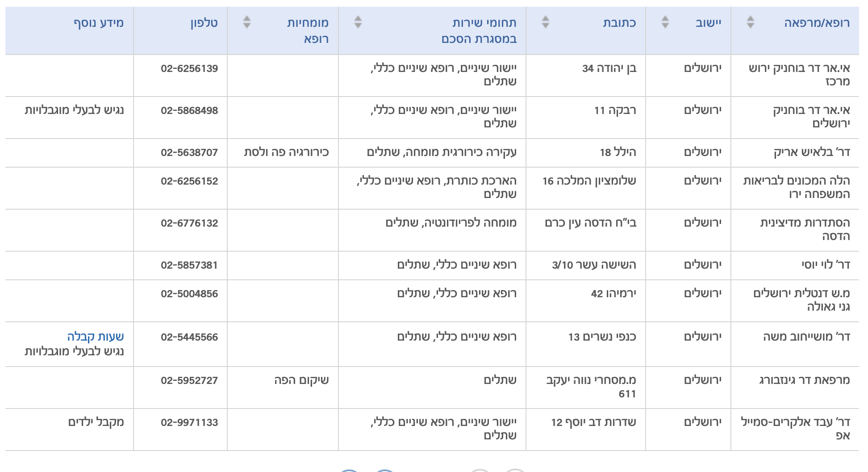Image resolution: width=868 pixels, height=472 pixels.
Task: Select the הסתדרות מדיצינית הדסה clinic entry
Action: point(805,229)
